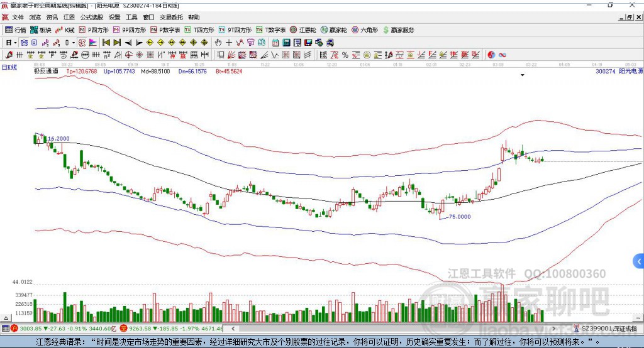The height and width of the screenshot is (348, 644).
Task: Click the horizontal chart scrollbar track
Action: (x=394, y=329)
